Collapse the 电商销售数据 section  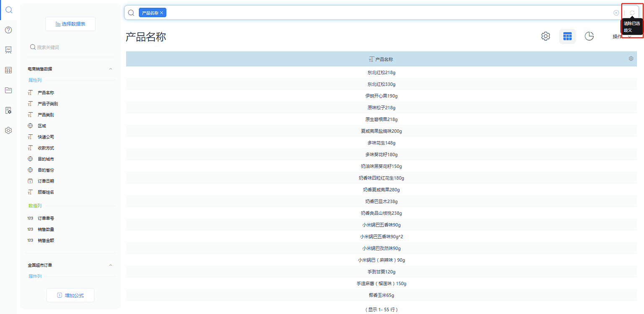(x=111, y=69)
